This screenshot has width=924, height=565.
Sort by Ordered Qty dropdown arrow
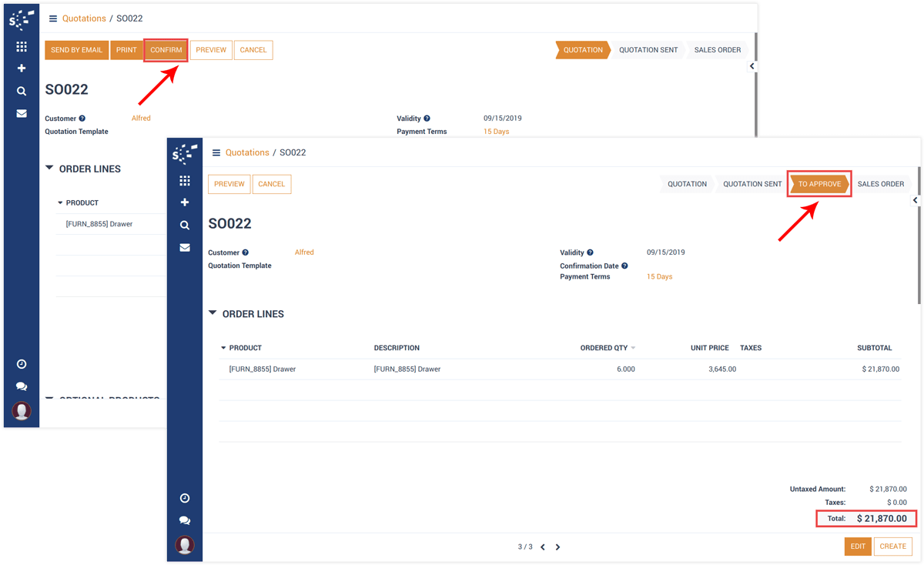click(633, 349)
